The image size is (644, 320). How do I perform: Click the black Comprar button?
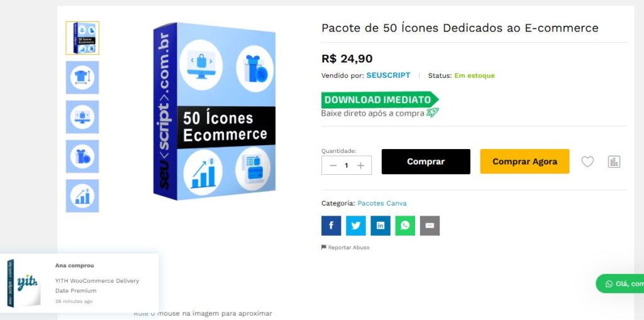point(426,162)
